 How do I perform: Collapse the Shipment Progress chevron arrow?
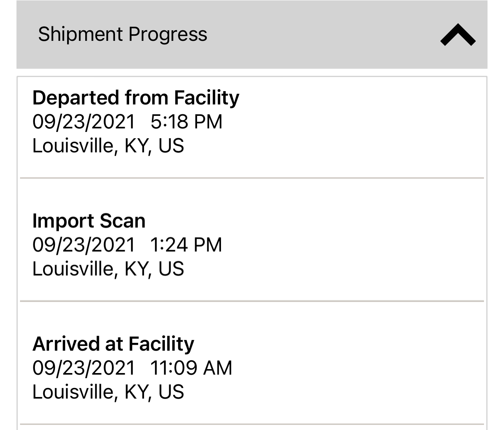458,35
